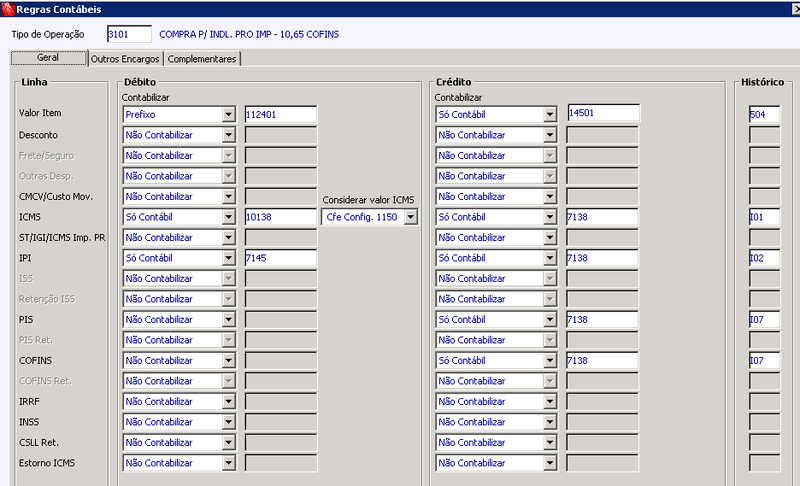Image resolution: width=800 pixels, height=486 pixels.
Task: Click Histórico field I07 in COFINS row
Action: point(764,361)
